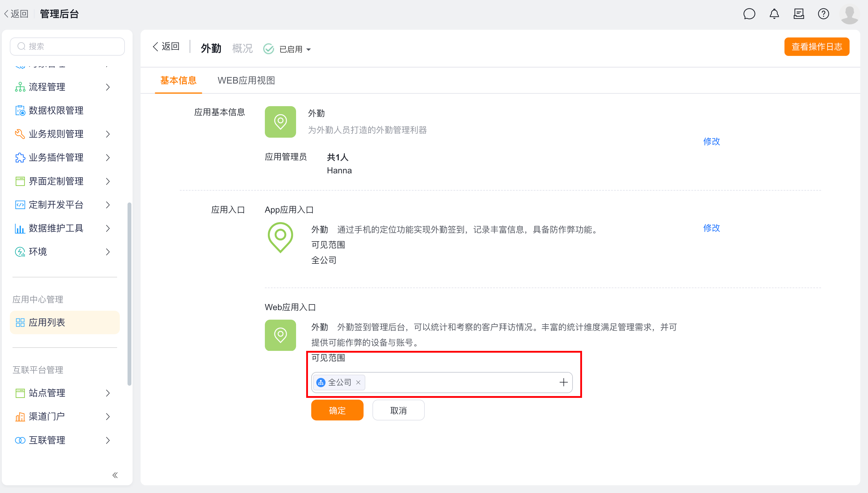Open the help question mark icon
The image size is (868, 493).
823,14
